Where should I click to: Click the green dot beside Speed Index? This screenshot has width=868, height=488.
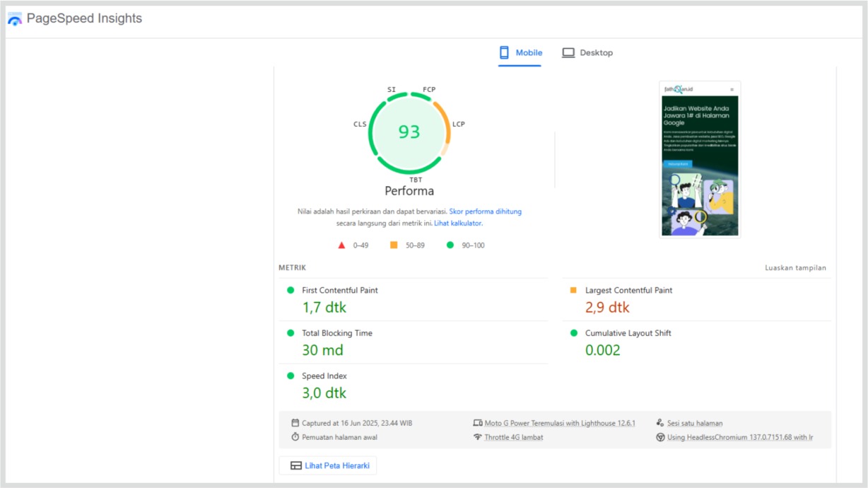290,376
